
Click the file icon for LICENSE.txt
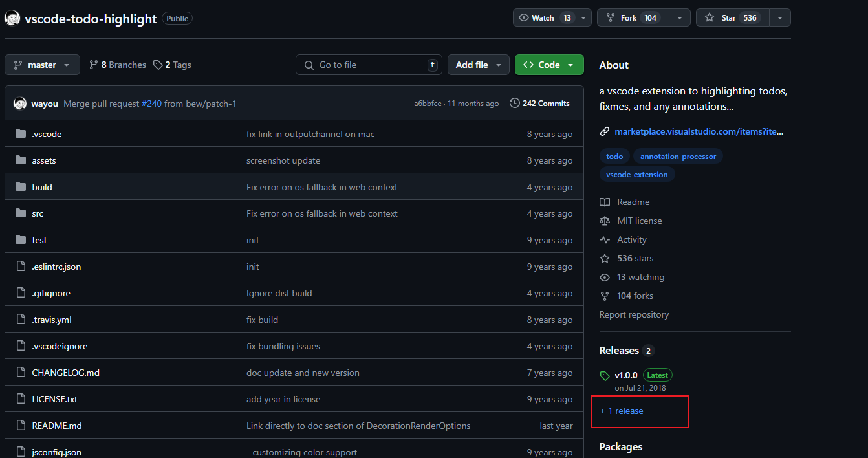tap(20, 399)
